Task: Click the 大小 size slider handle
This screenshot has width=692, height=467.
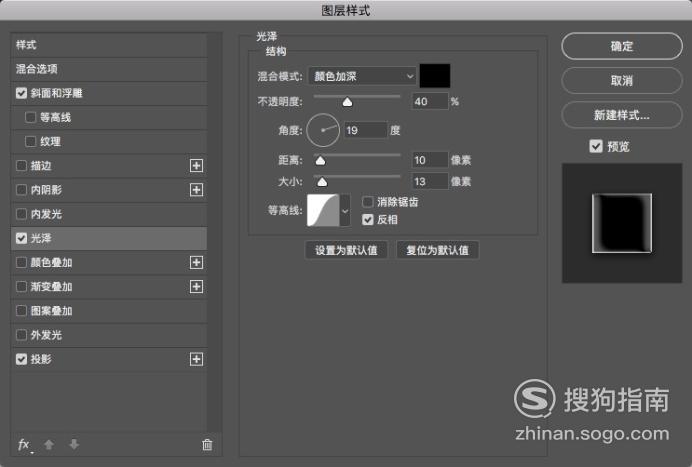Action: pyautogui.click(x=323, y=182)
